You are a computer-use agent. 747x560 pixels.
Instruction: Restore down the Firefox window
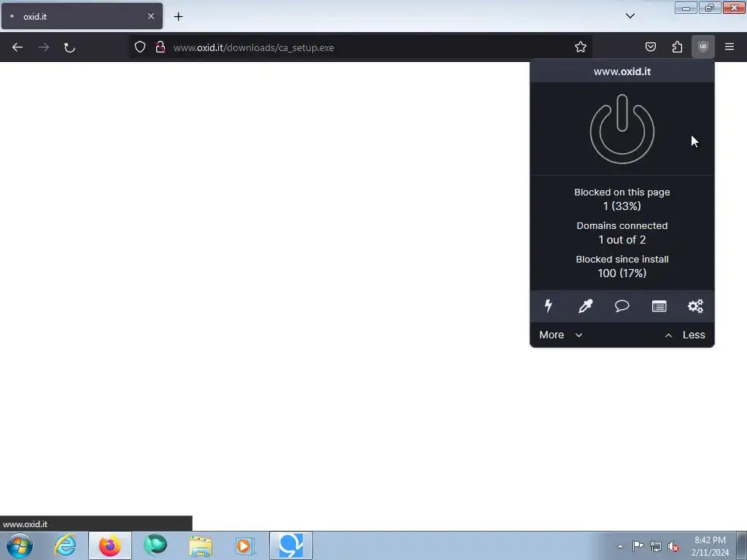click(709, 7)
